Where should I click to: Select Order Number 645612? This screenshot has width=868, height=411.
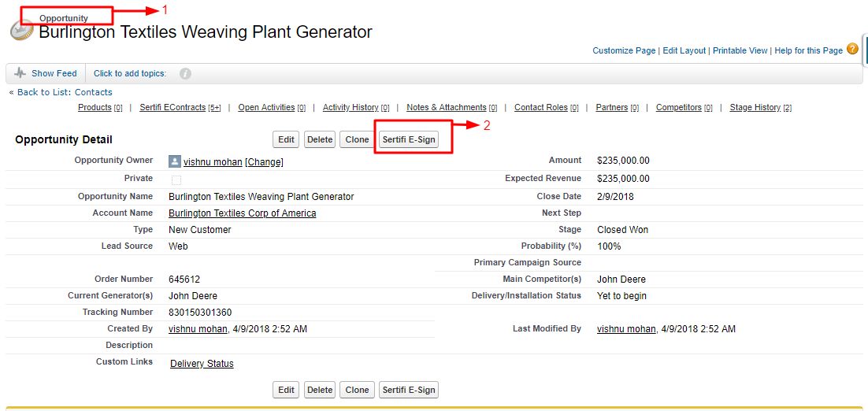pyautogui.click(x=184, y=280)
